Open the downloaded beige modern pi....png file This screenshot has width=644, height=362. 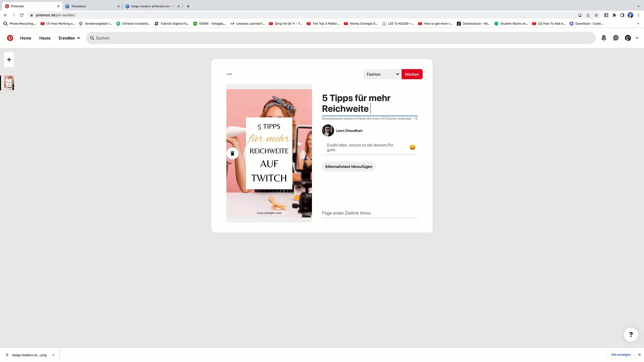(x=26, y=355)
